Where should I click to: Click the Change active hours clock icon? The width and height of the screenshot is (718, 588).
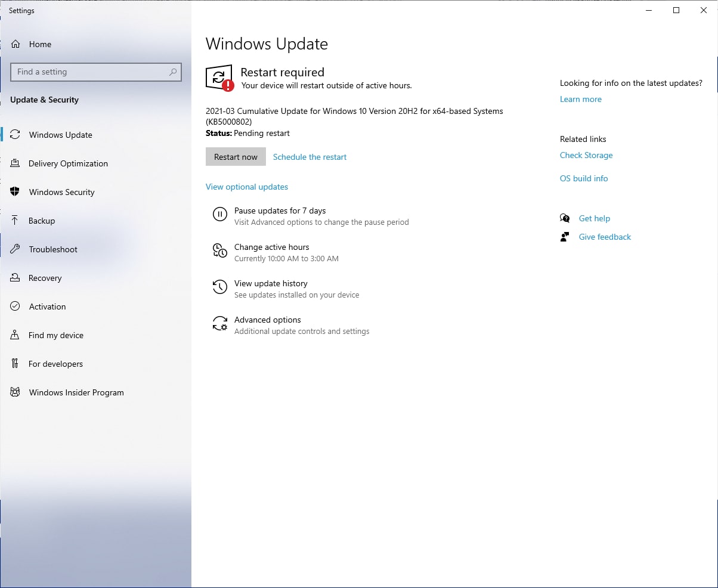pyautogui.click(x=220, y=251)
